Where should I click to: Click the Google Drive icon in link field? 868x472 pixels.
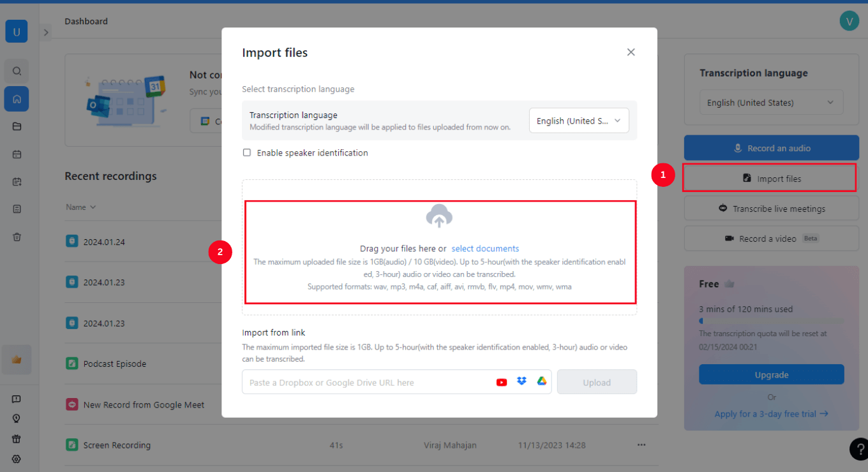pyautogui.click(x=541, y=381)
